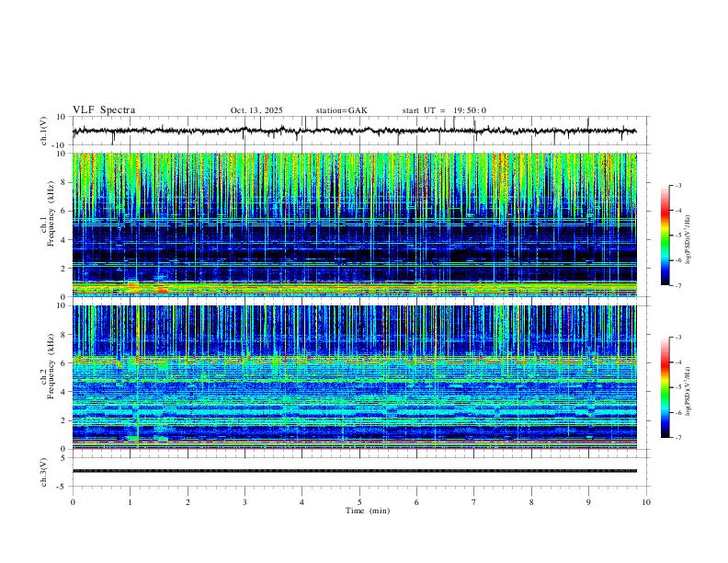Click the "Time (min)" axis title

point(368,511)
